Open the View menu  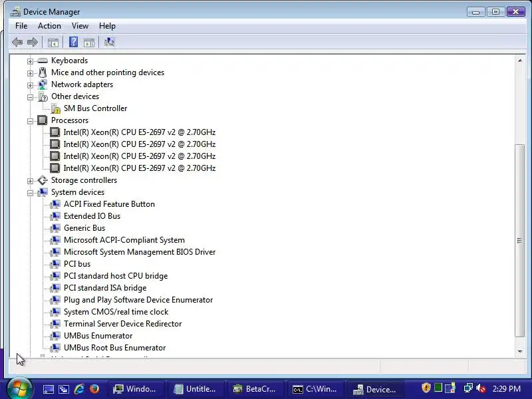(80, 26)
